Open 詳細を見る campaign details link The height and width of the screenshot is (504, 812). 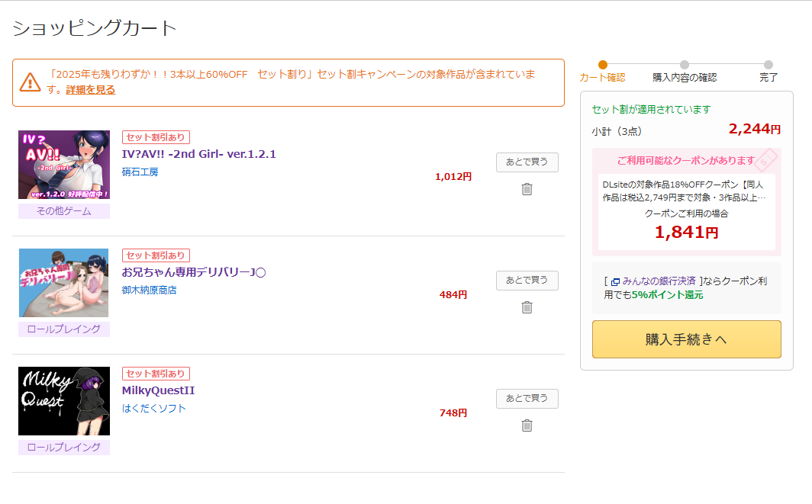point(91,90)
